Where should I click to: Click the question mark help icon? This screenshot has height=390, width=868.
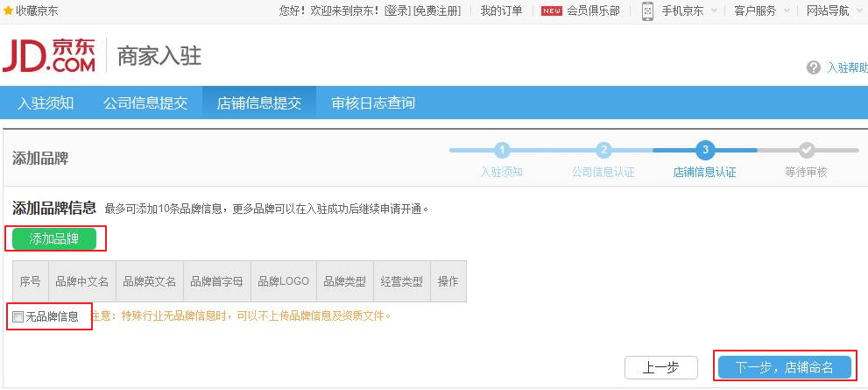click(x=813, y=67)
